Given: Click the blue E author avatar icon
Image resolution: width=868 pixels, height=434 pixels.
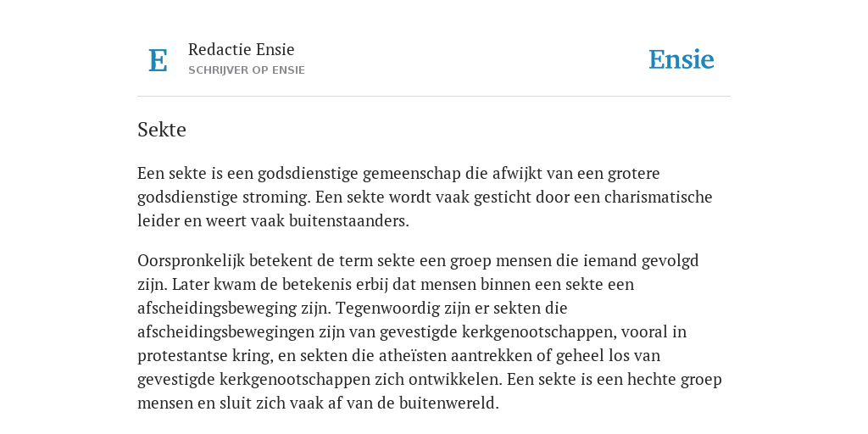Looking at the screenshot, I should click(x=158, y=60).
